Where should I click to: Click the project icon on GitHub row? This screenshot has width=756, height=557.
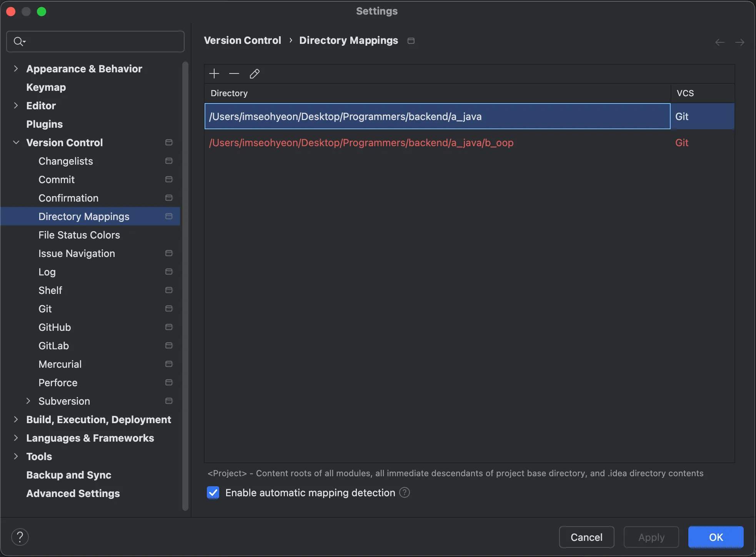[x=169, y=327]
